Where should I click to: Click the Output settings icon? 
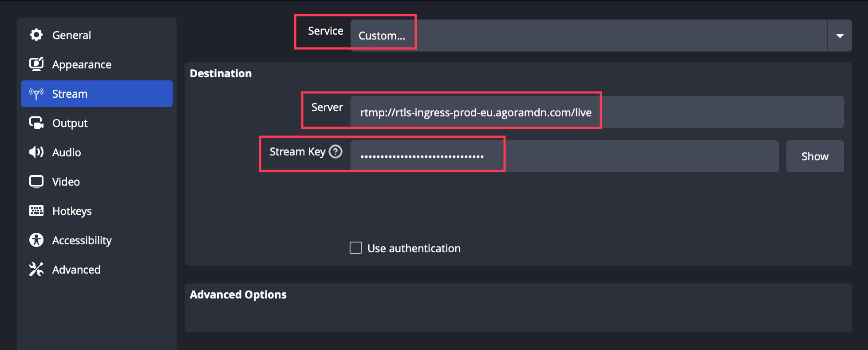[36, 123]
